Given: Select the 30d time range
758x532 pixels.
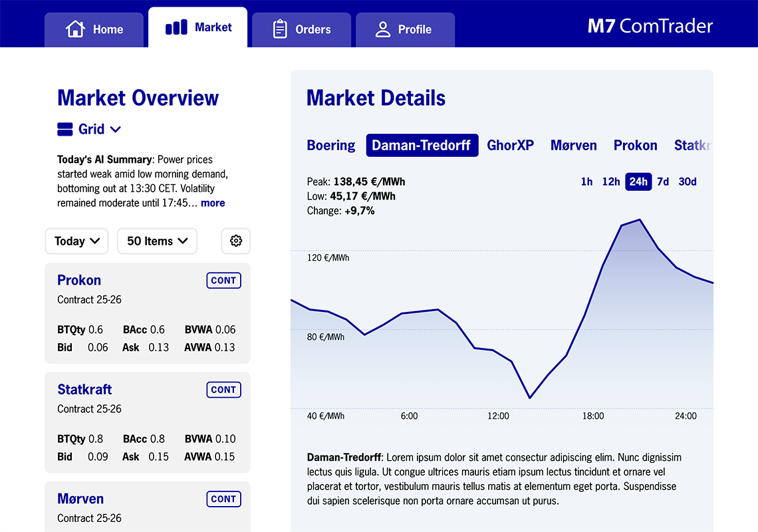Looking at the screenshot, I should pos(687,182).
